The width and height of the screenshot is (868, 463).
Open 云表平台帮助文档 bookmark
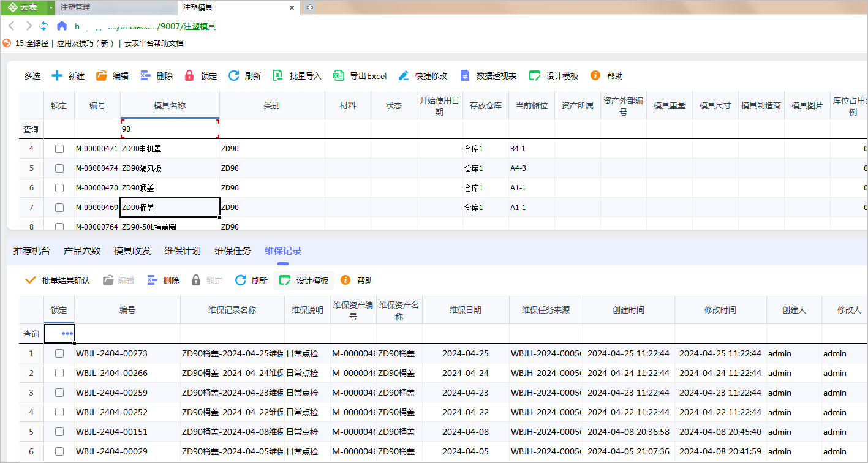(x=154, y=43)
